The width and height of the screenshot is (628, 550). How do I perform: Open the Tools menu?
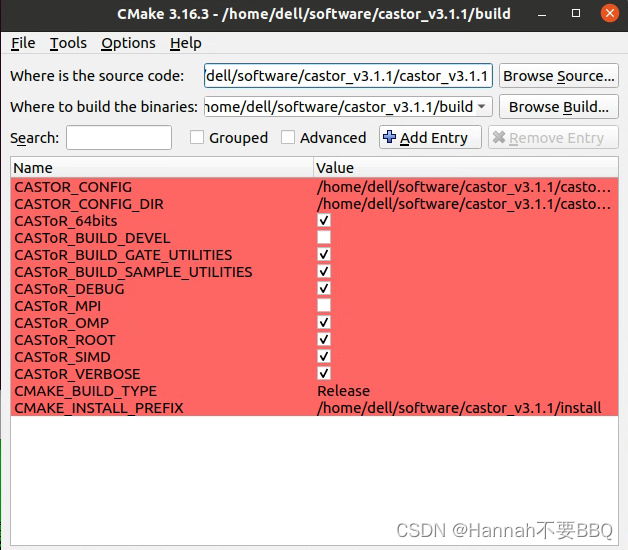(x=68, y=43)
